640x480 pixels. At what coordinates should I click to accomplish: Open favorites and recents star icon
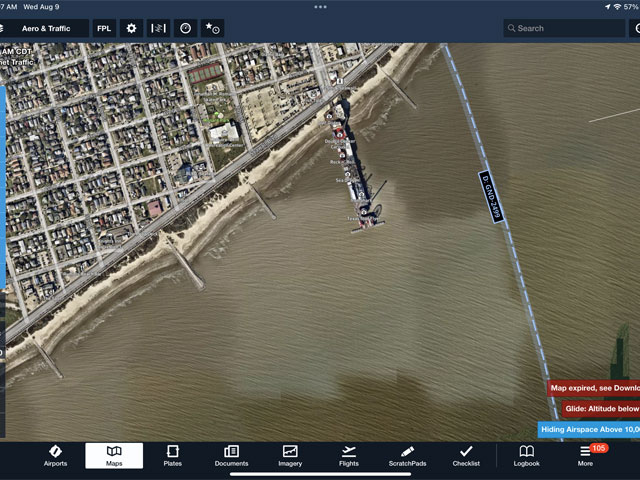coord(212,29)
